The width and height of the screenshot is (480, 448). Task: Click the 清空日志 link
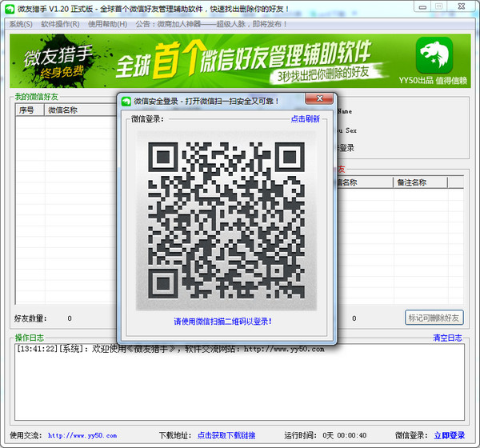pos(447,338)
